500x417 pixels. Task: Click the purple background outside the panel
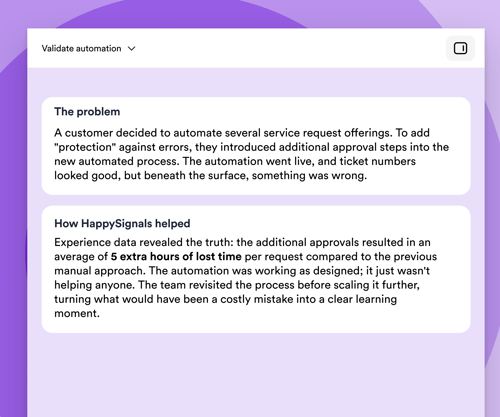(x=13, y=200)
